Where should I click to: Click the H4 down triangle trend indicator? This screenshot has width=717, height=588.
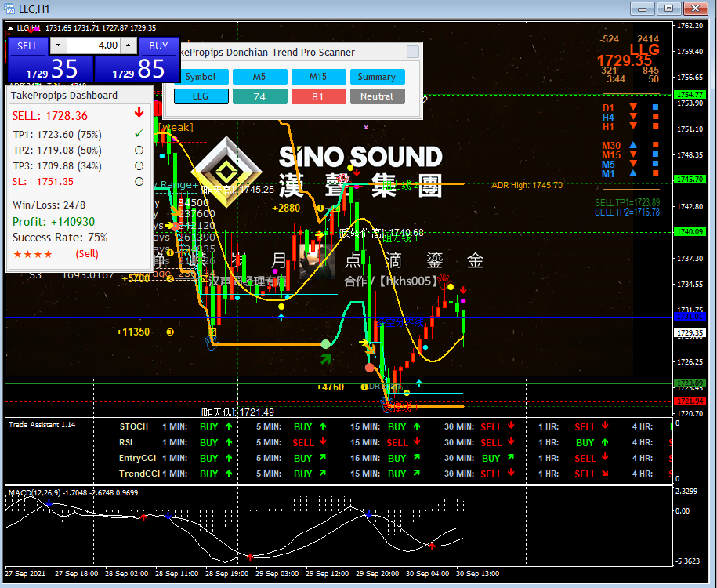pyautogui.click(x=633, y=117)
